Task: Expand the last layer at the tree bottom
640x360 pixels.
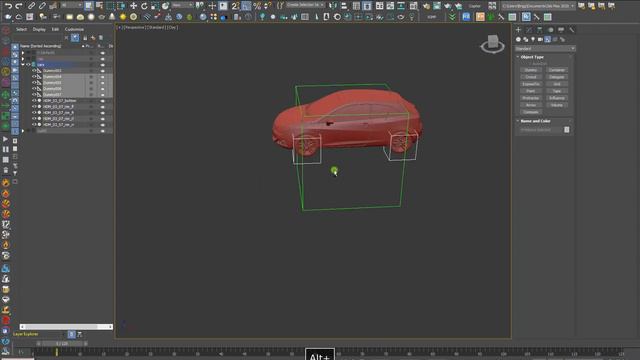Action: (23, 131)
